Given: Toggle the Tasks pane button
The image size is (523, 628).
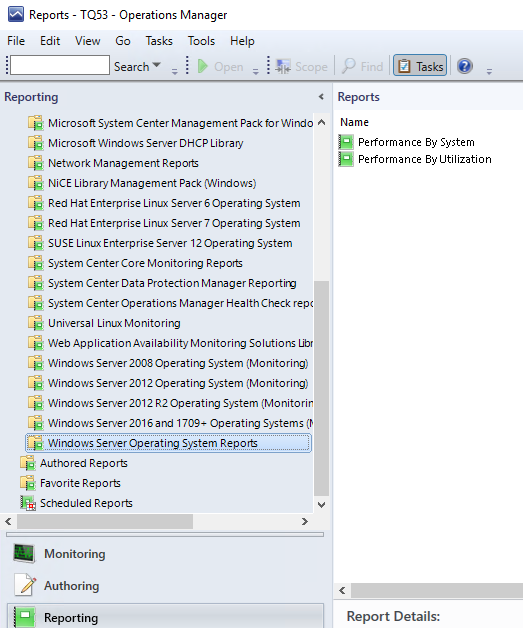Looking at the screenshot, I should pyautogui.click(x=420, y=66).
